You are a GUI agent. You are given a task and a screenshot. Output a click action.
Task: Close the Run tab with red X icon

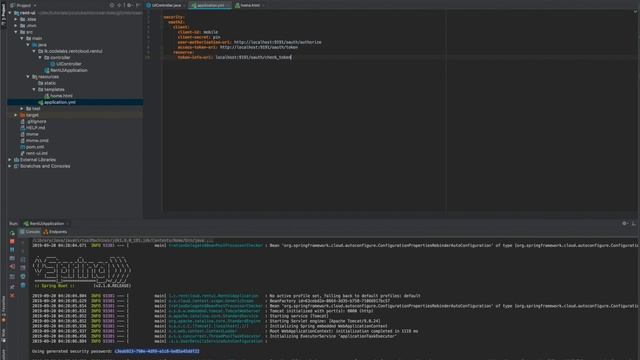click(12, 296)
